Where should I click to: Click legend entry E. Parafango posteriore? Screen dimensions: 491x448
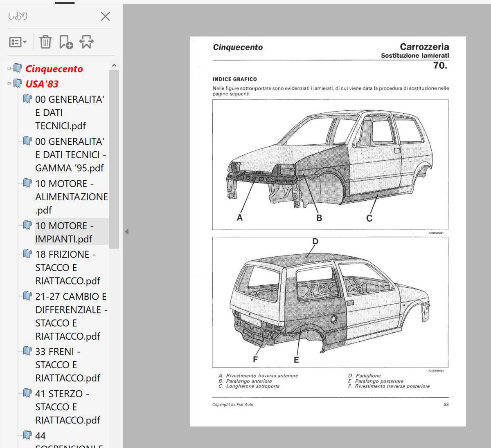coord(376,381)
